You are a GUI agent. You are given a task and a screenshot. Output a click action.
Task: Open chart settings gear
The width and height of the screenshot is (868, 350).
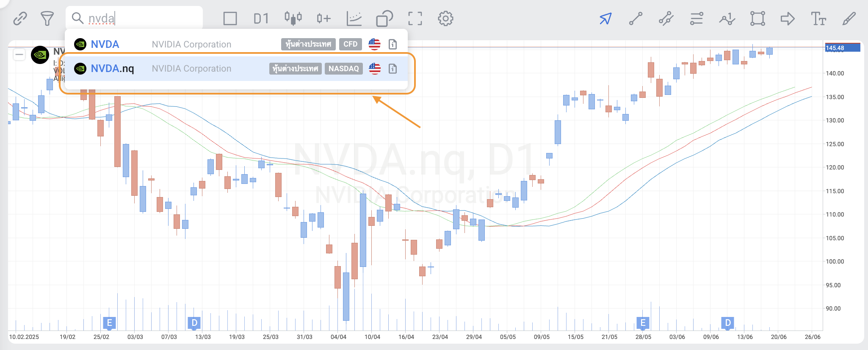click(445, 19)
